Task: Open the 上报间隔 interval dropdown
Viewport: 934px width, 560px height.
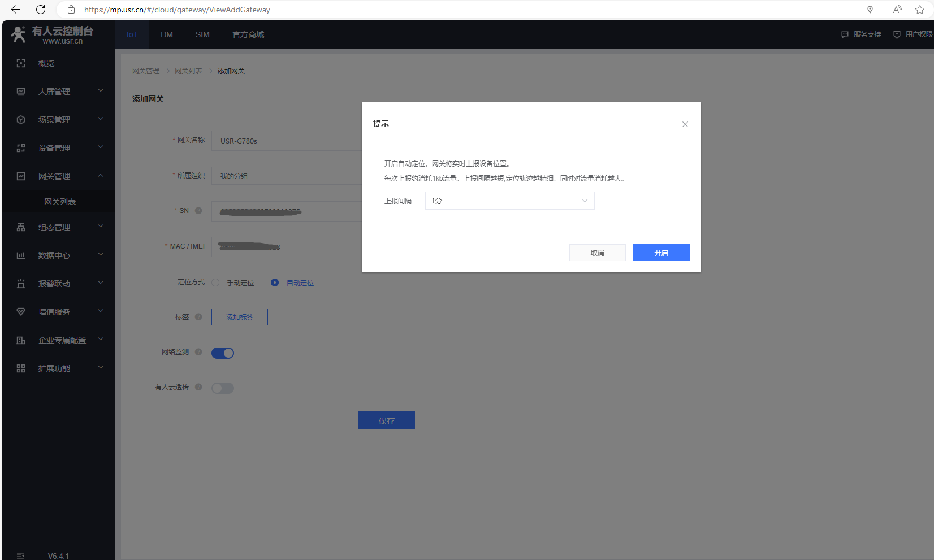Action: (x=509, y=201)
